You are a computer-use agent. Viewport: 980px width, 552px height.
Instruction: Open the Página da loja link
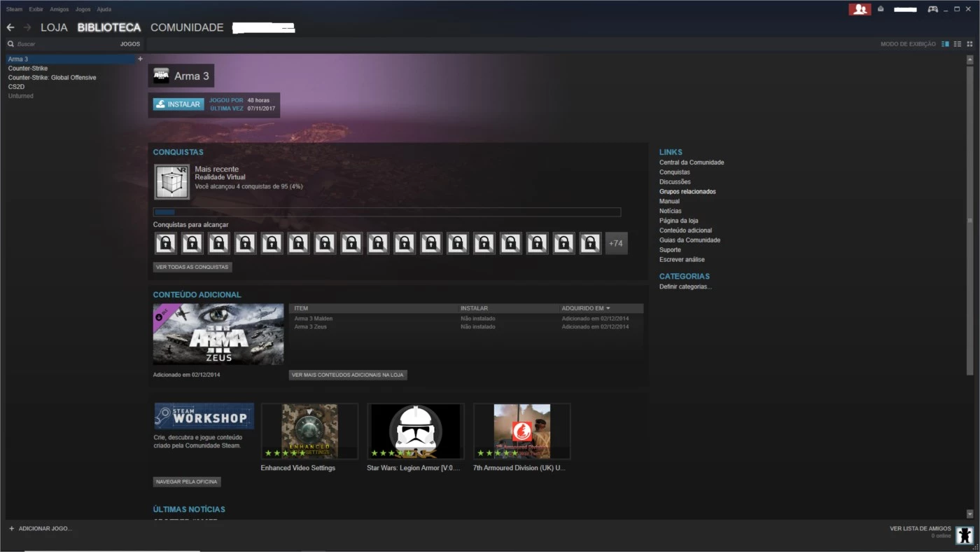tap(679, 221)
